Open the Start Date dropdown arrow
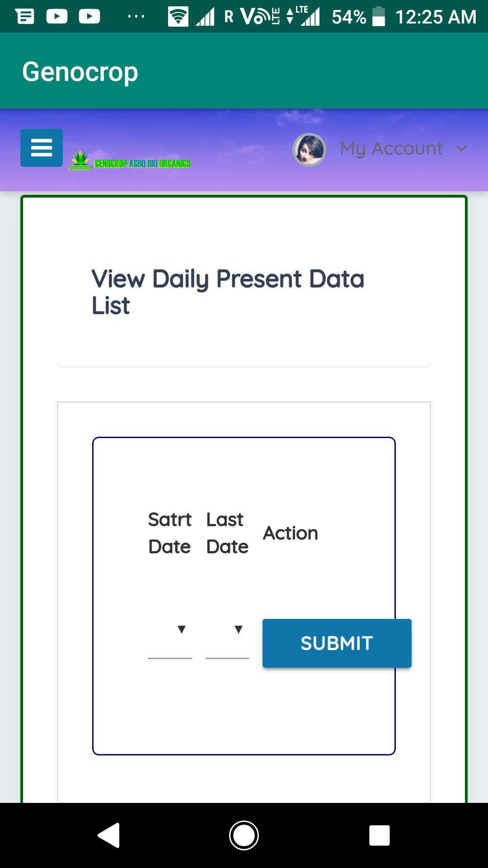Viewport: 488px width, 868px height. pos(182,629)
